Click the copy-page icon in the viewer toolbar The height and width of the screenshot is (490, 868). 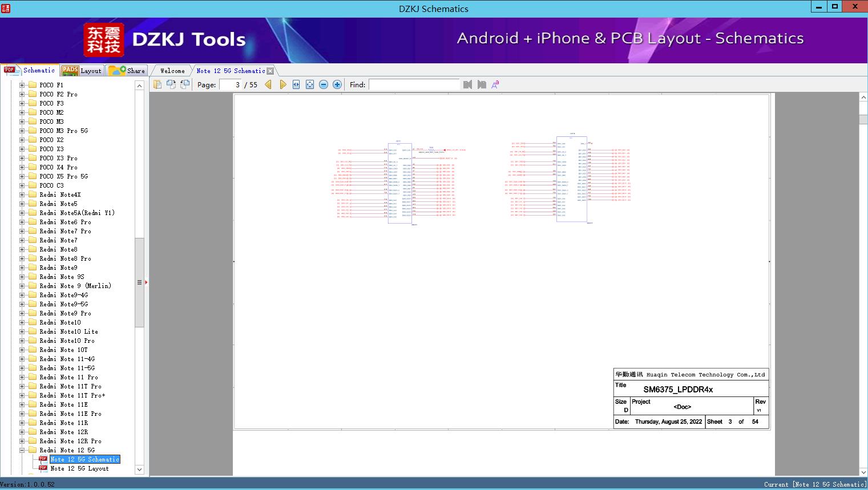tap(157, 84)
